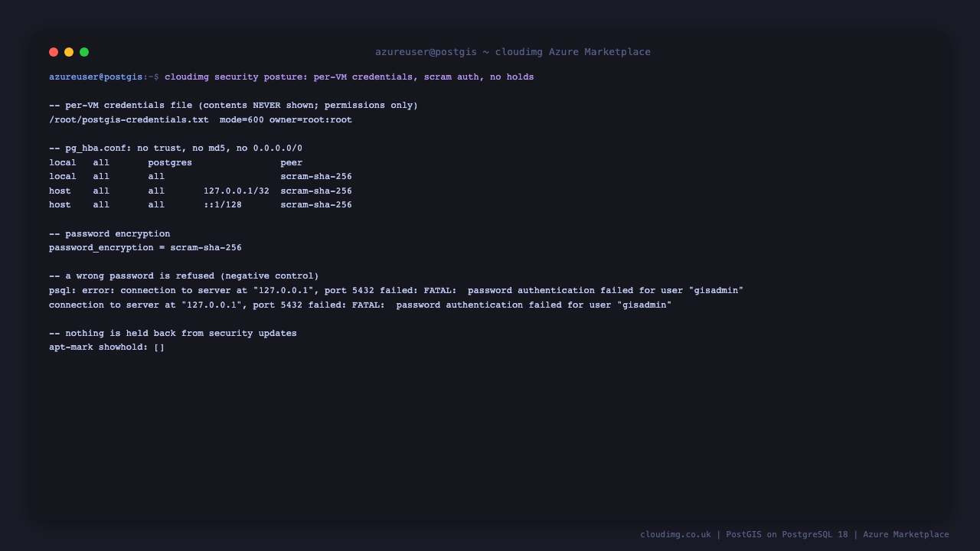This screenshot has height=551, width=980.
Task: Click the yellow minimize window dot
Action: (x=69, y=52)
